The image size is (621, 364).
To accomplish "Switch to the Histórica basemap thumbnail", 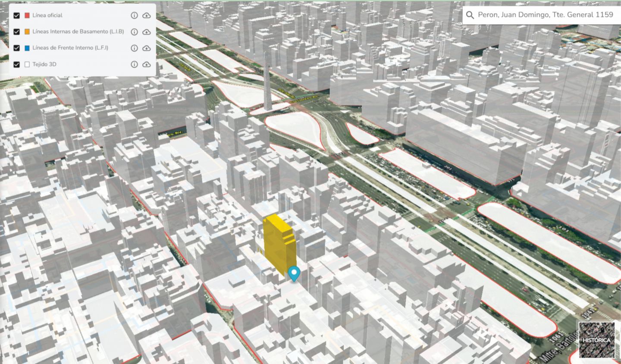I will click(x=596, y=340).
